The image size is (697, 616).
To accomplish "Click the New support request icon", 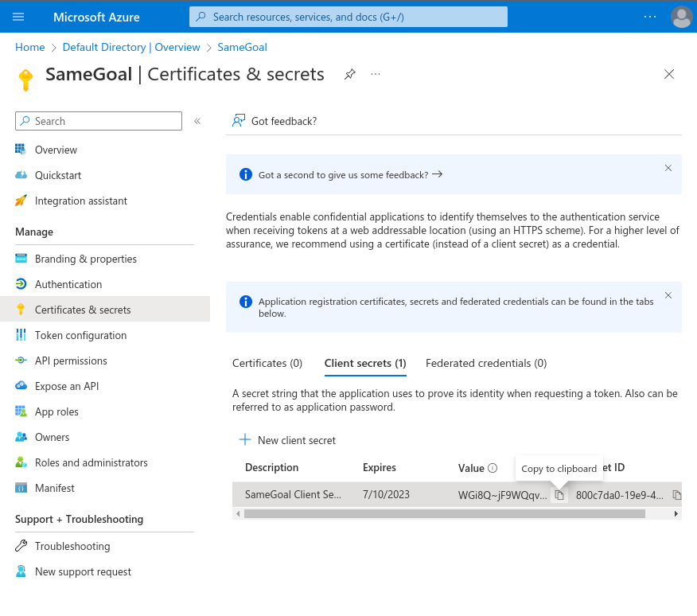I will point(21,571).
